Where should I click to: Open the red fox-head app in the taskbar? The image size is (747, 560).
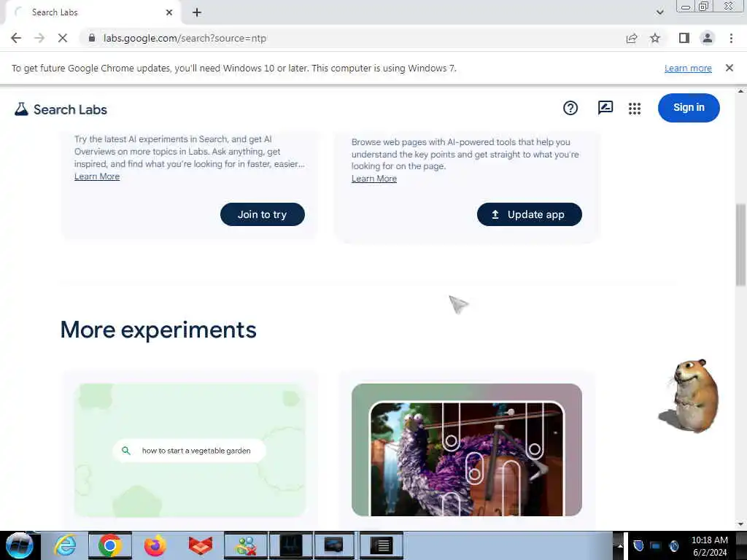pyautogui.click(x=201, y=545)
